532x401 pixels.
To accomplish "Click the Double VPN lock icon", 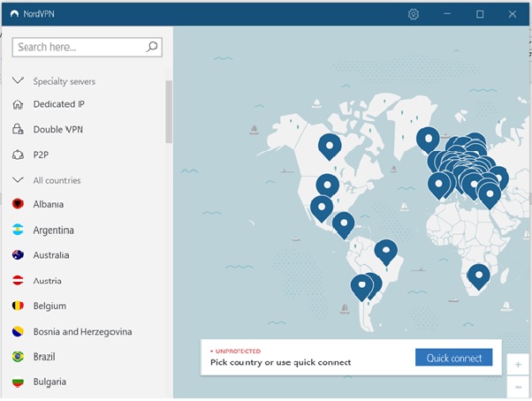I will (x=18, y=129).
